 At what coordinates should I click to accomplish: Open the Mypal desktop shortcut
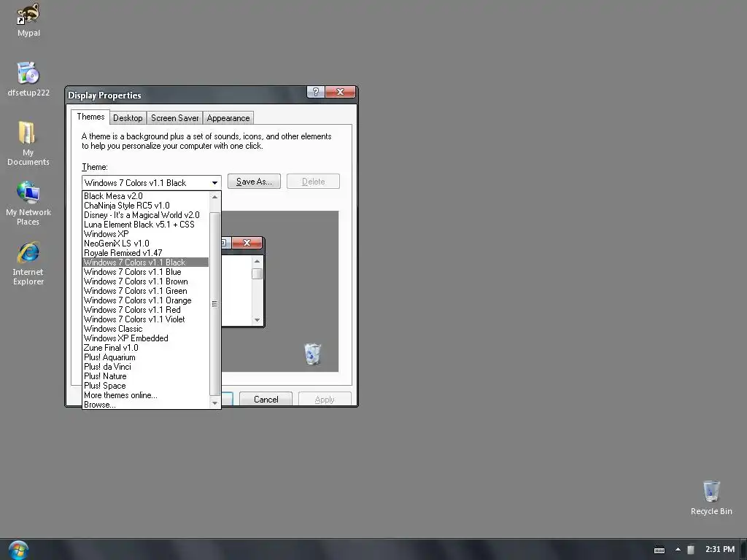point(28,20)
